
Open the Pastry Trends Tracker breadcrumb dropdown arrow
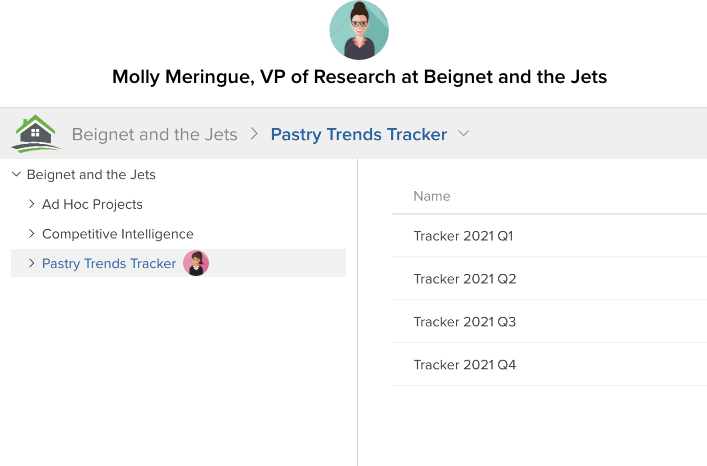[463, 133]
